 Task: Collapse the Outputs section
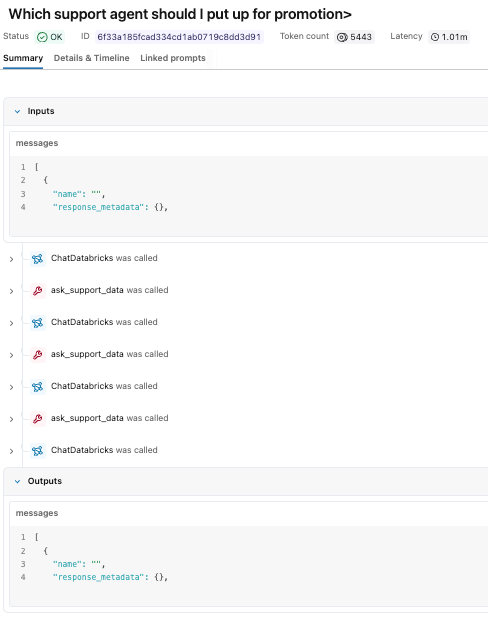click(x=17, y=482)
